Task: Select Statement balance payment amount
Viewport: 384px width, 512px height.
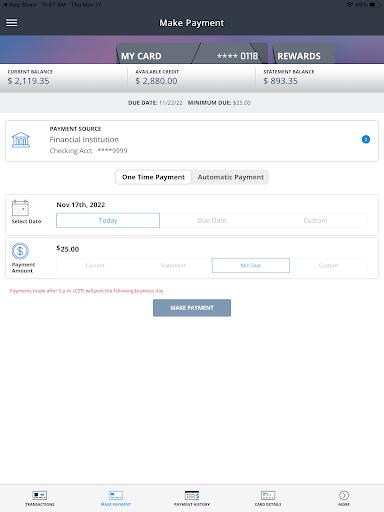Action: 173,266
